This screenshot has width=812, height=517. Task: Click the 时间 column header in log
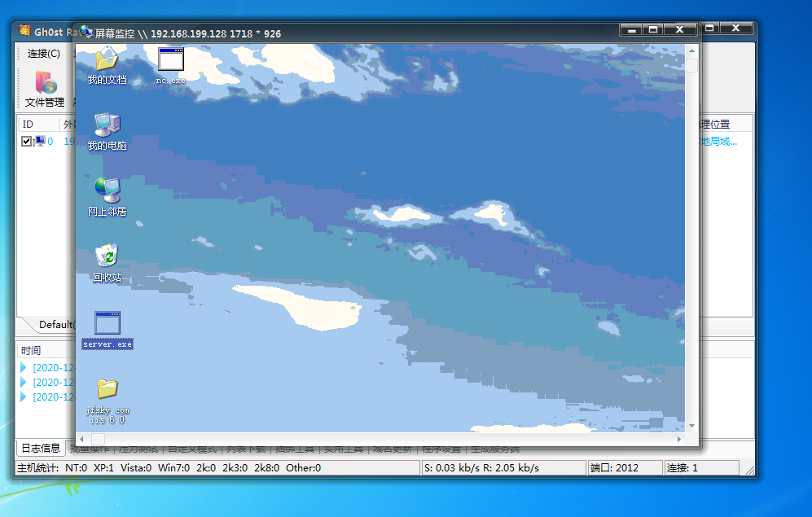31,350
